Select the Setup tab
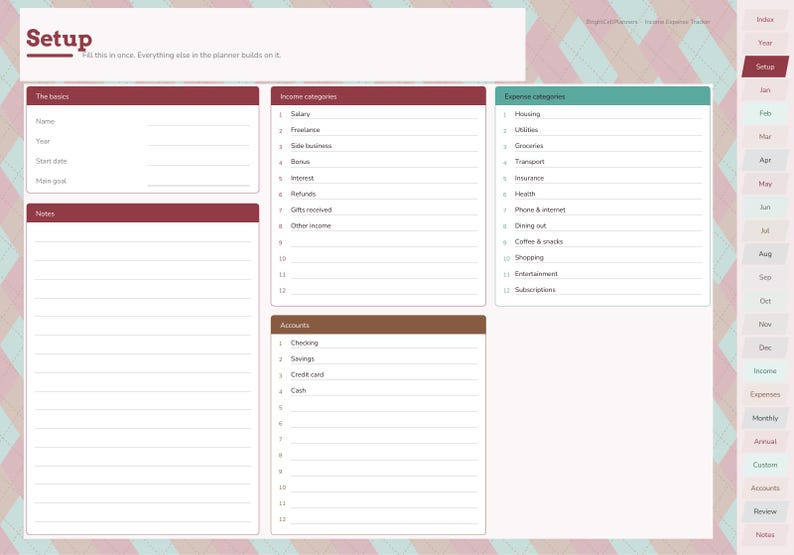 (765, 66)
